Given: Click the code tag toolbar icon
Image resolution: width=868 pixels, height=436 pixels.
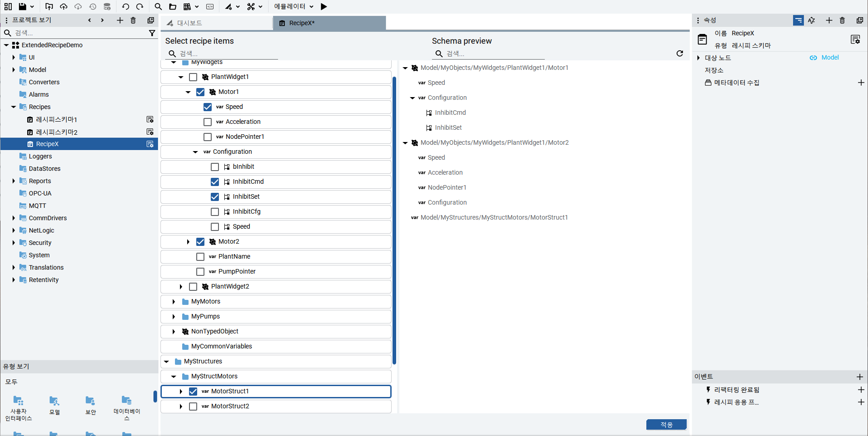Looking at the screenshot, I should (210, 6).
